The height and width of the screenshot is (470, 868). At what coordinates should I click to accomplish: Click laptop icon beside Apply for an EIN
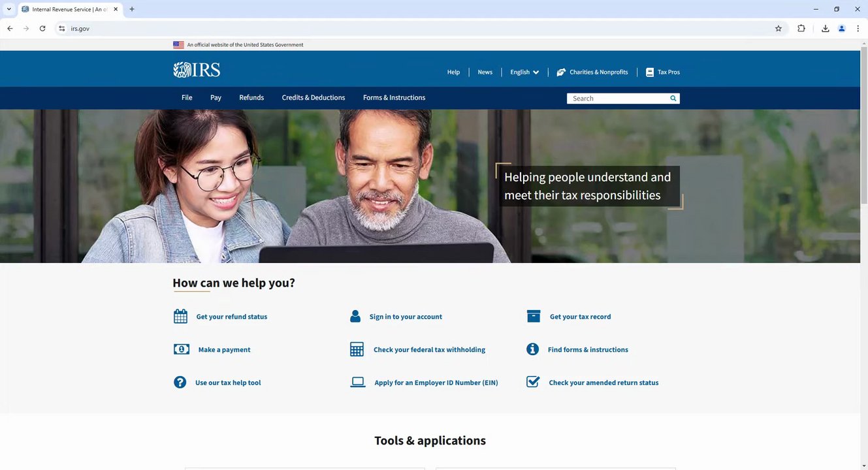tap(358, 383)
